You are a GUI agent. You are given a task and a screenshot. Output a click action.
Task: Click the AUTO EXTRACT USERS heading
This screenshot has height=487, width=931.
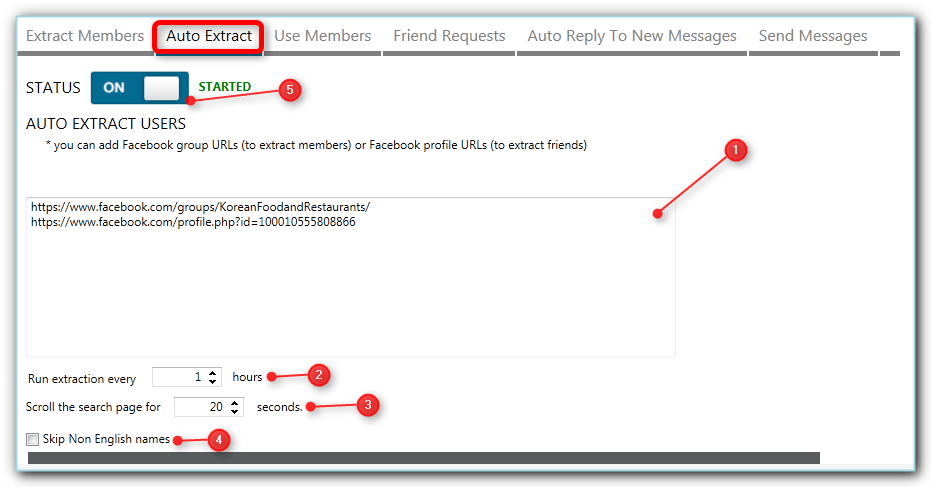click(x=106, y=124)
